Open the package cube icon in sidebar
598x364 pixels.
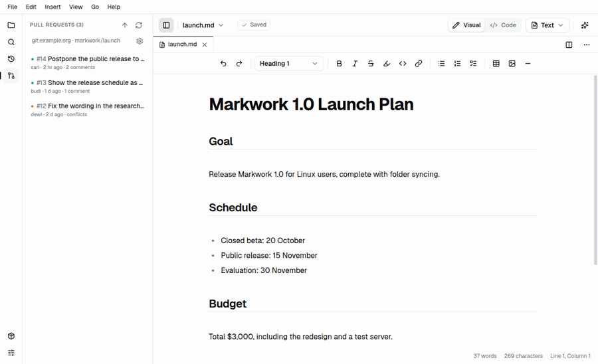[11, 336]
